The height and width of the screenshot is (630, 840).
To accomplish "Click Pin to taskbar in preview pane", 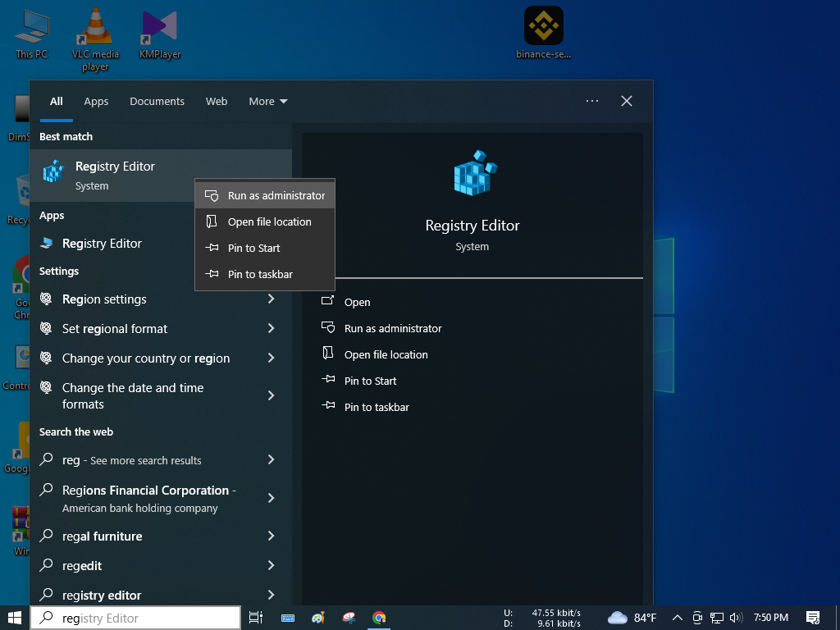I will (377, 407).
